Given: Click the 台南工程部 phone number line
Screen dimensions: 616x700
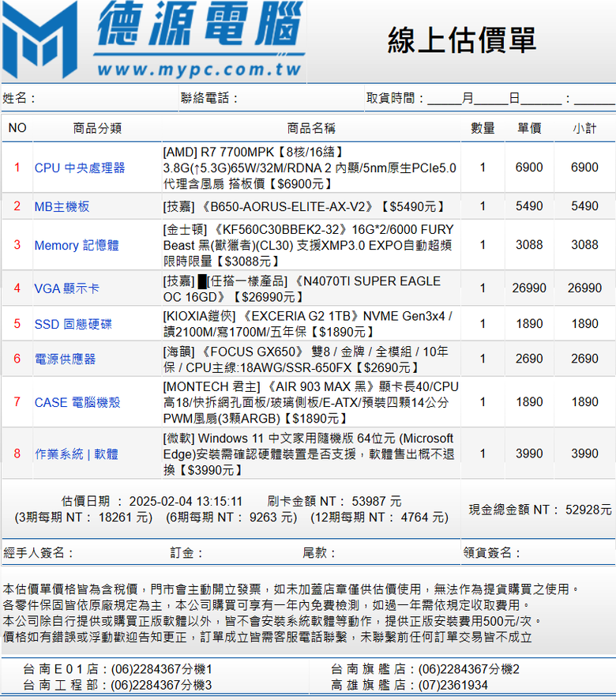Looking at the screenshot, I should (x=118, y=685).
